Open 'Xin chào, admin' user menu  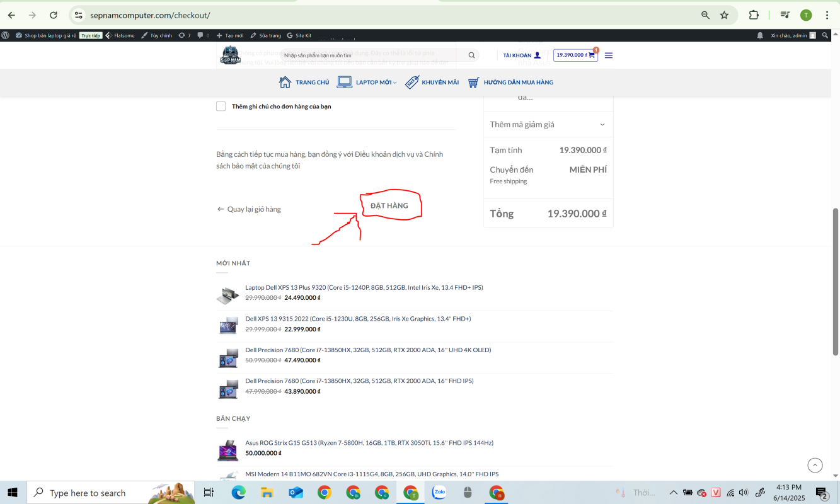tap(793, 35)
